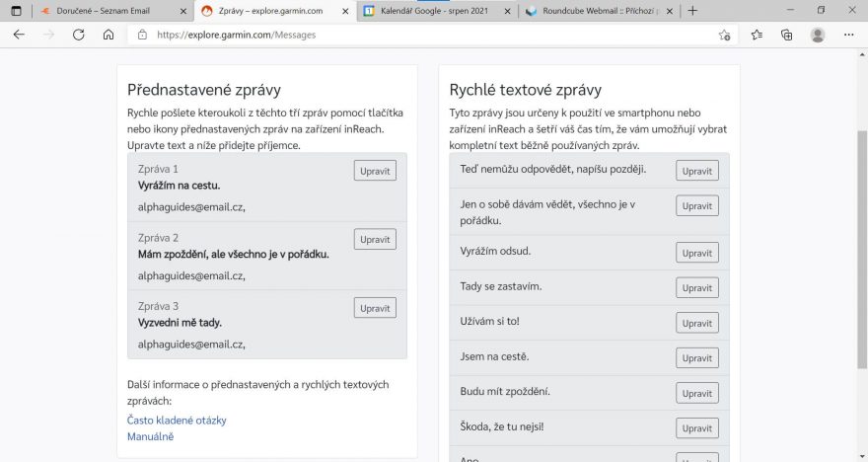Viewport: 868px width, 462px height.
Task: Open the browser settings ellipsis menu
Action: pos(848,35)
